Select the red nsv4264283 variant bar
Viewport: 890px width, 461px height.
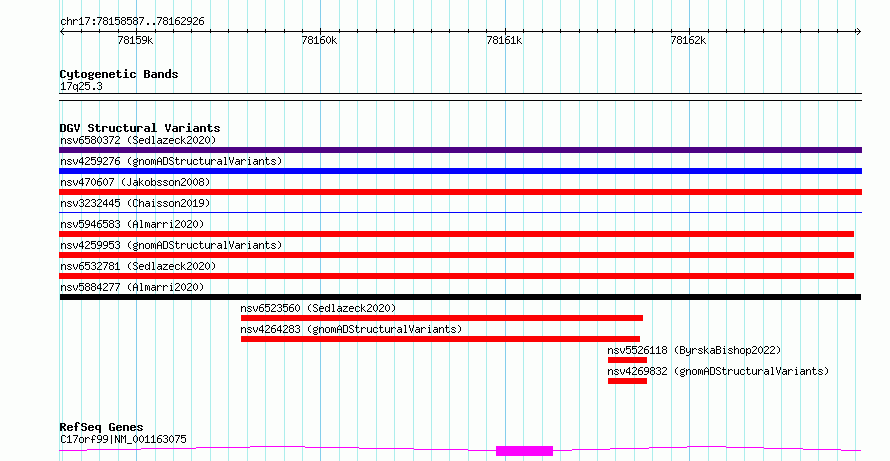point(440,339)
